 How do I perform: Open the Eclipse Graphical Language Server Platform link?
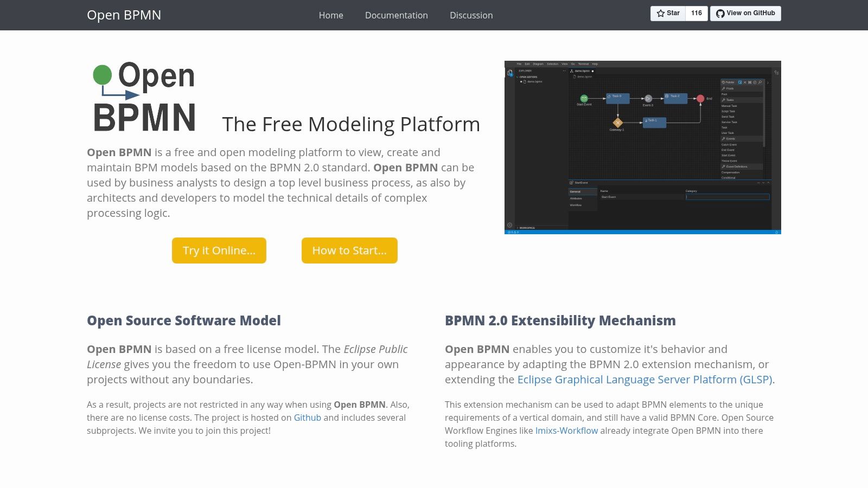[x=646, y=380]
